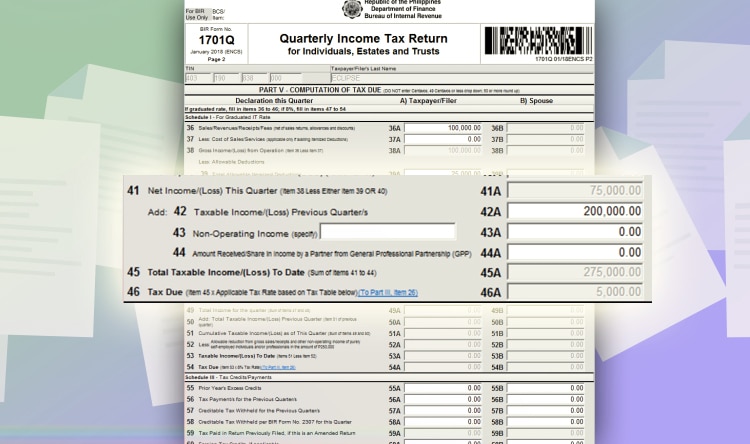Click the 41A Net Income field

[x=574, y=190]
